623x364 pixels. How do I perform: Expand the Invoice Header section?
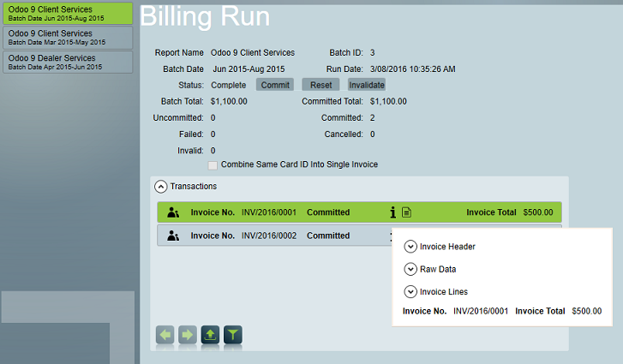(410, 247)
